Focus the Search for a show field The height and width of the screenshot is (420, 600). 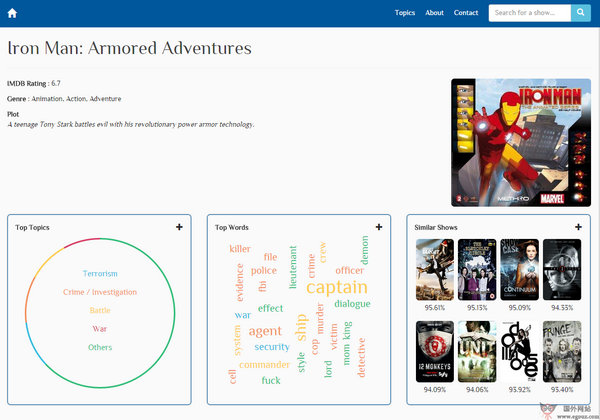(530, 13)
